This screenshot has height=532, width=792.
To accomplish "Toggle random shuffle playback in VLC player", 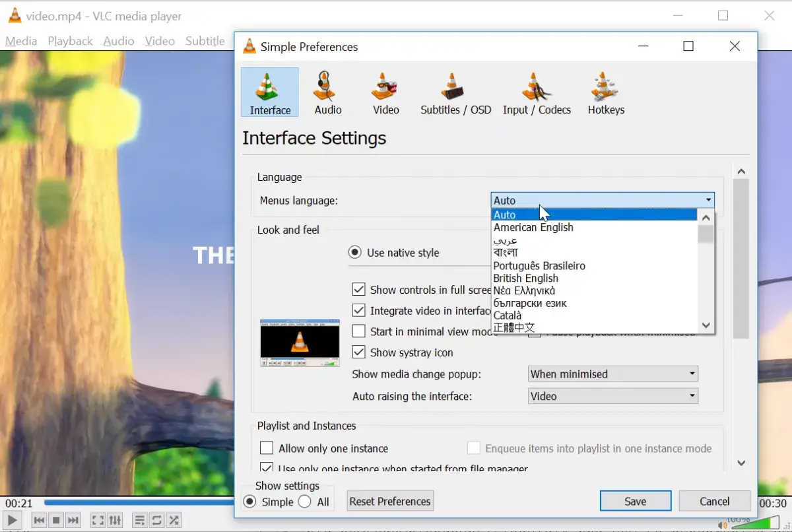I will pos(174,520).
